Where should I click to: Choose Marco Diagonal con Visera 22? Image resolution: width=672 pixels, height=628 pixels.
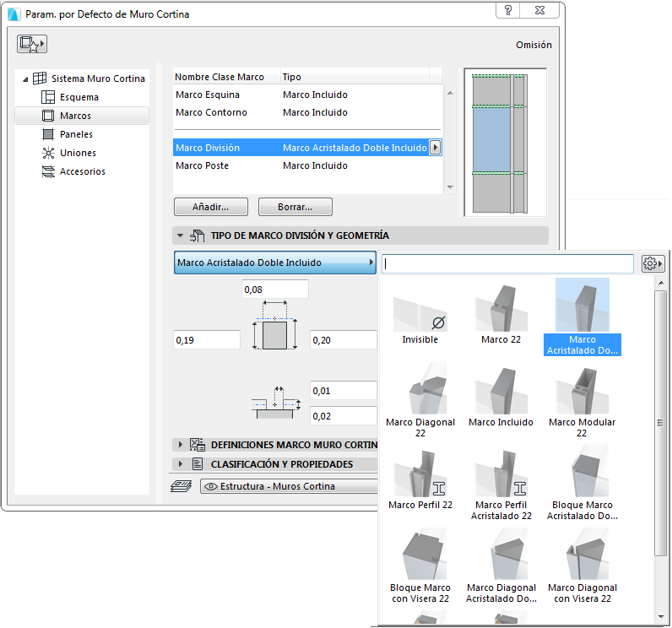point(582,566)
